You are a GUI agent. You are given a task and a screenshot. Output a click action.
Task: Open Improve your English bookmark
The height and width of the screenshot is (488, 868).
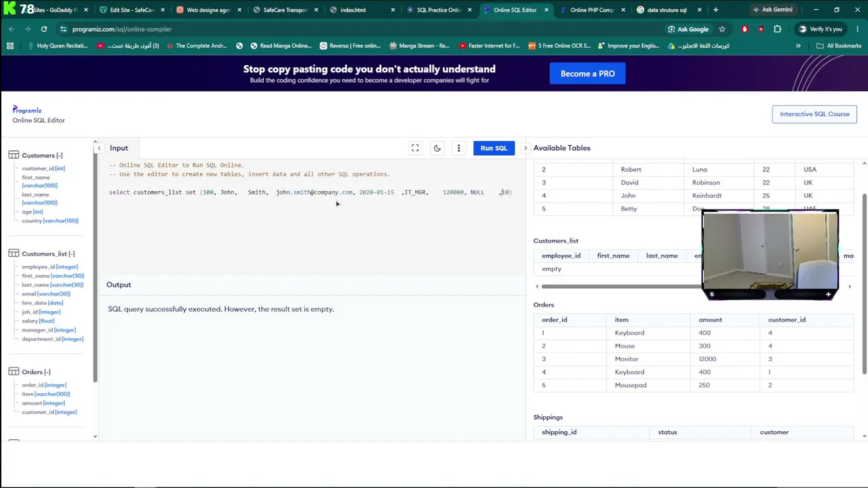(628, 45)
